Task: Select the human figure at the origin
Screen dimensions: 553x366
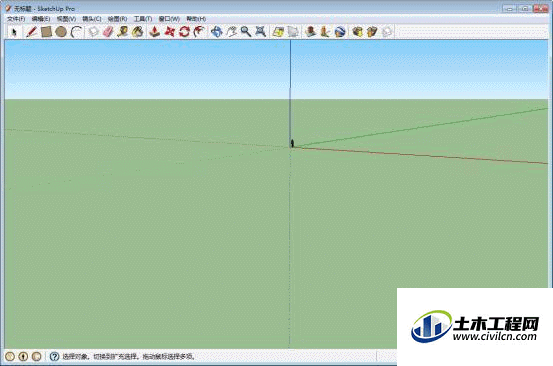Action: (292, 143)
